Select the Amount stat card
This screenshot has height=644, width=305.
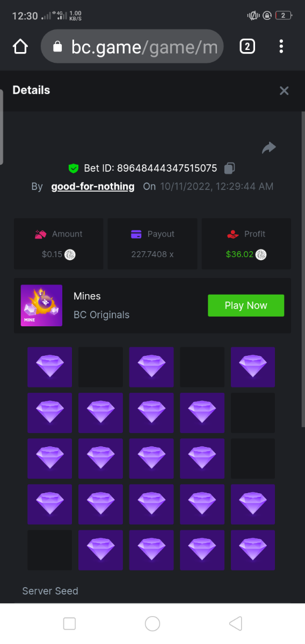(59, 244)
